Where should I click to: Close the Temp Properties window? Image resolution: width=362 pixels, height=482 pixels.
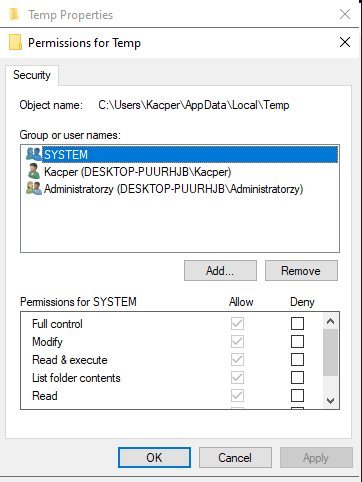(x=345, y=14)
